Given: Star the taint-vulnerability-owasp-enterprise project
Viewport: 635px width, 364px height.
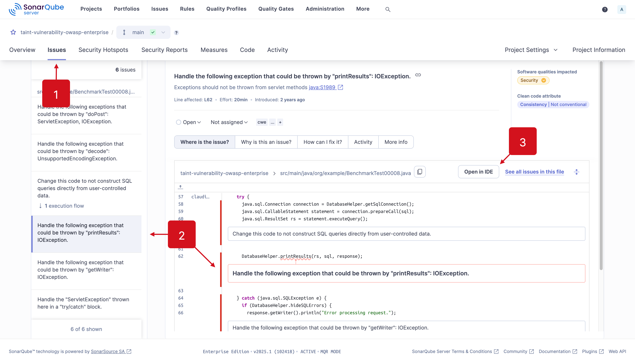Looking at the screenshot, I should [x=13, y=32].
